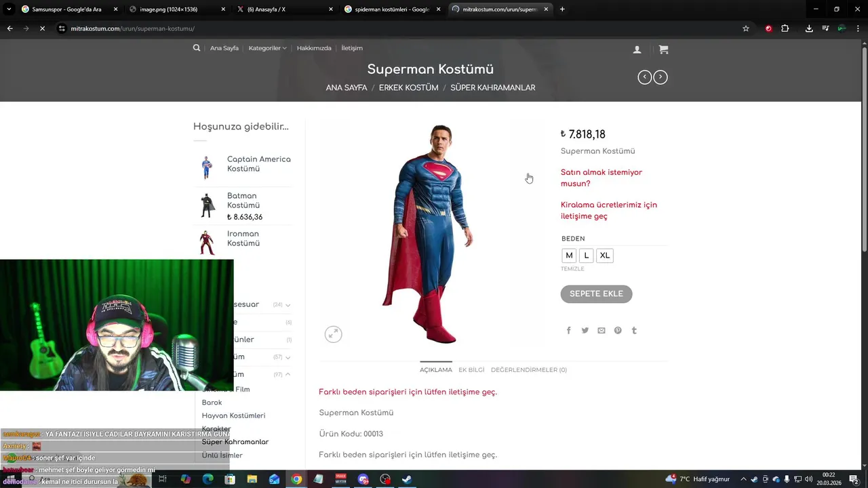This screenshot has width=868, height=488.
Task: Go to next product arrow
Action: (660, 77)
